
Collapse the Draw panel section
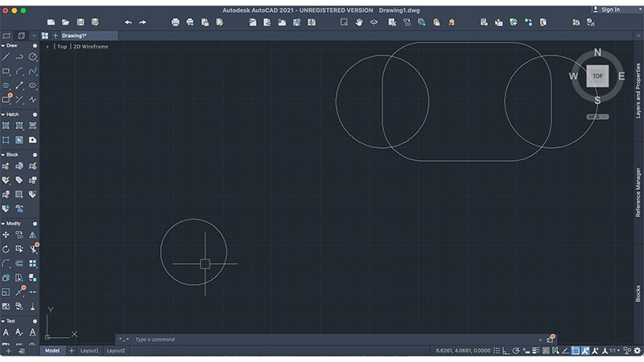tap(3, 46)
